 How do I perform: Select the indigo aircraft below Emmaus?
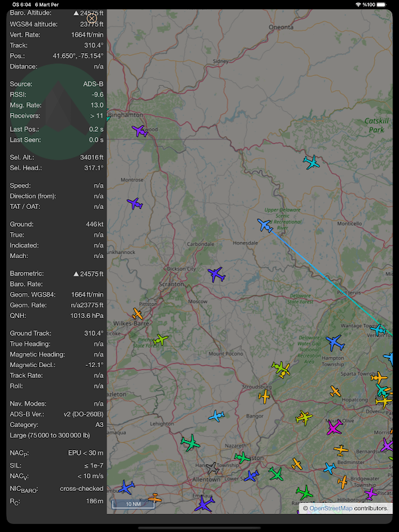pos(204,503)
